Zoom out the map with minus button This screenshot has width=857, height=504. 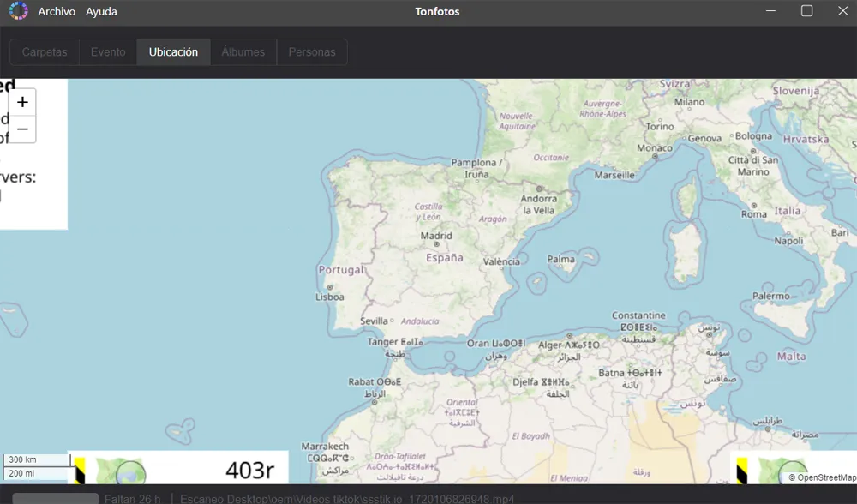click(22, 129)
